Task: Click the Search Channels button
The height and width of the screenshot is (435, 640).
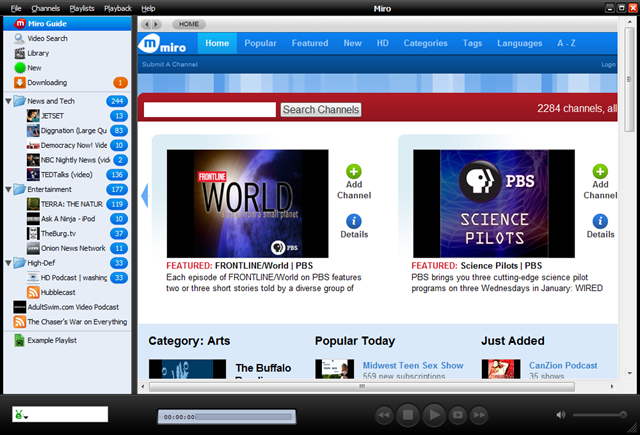Action: 321,109
